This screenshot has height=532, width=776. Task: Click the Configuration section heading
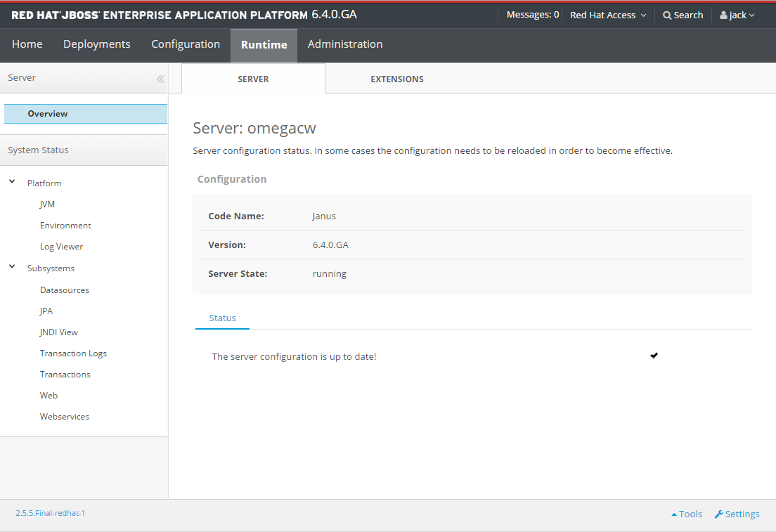[x=232, y=179]
